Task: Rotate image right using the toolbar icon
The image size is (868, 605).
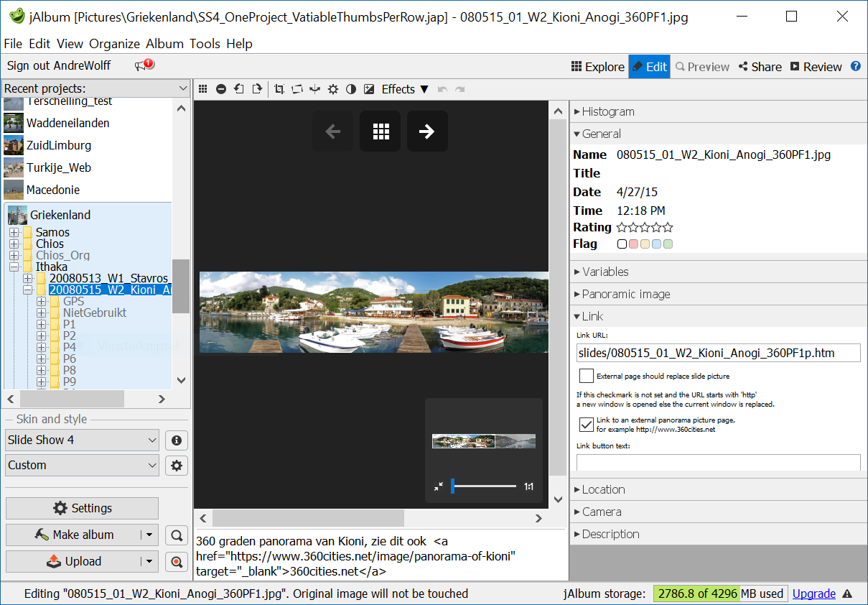Action: pyautogui.click(x=257, y=89)
